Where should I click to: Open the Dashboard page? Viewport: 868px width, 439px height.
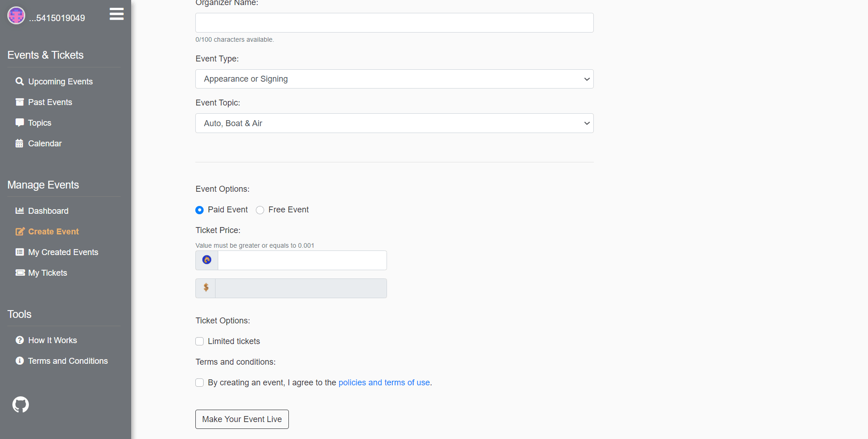click(x=48, y=211)
